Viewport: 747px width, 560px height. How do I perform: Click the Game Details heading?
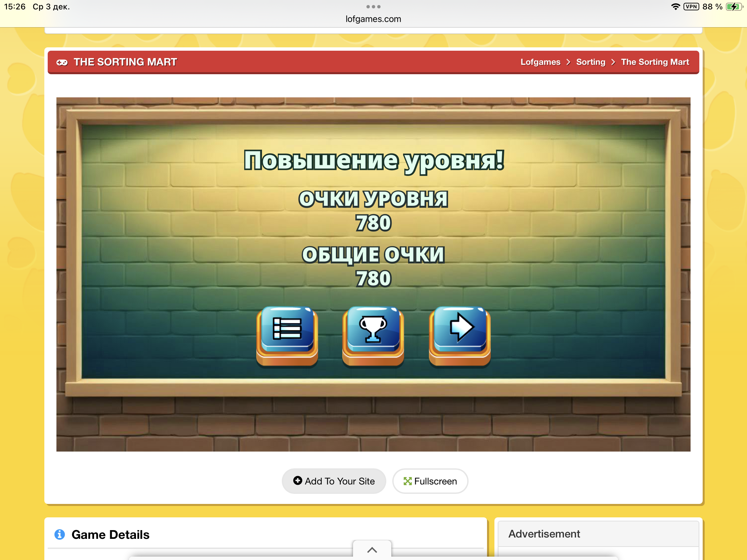click(111, 534)
